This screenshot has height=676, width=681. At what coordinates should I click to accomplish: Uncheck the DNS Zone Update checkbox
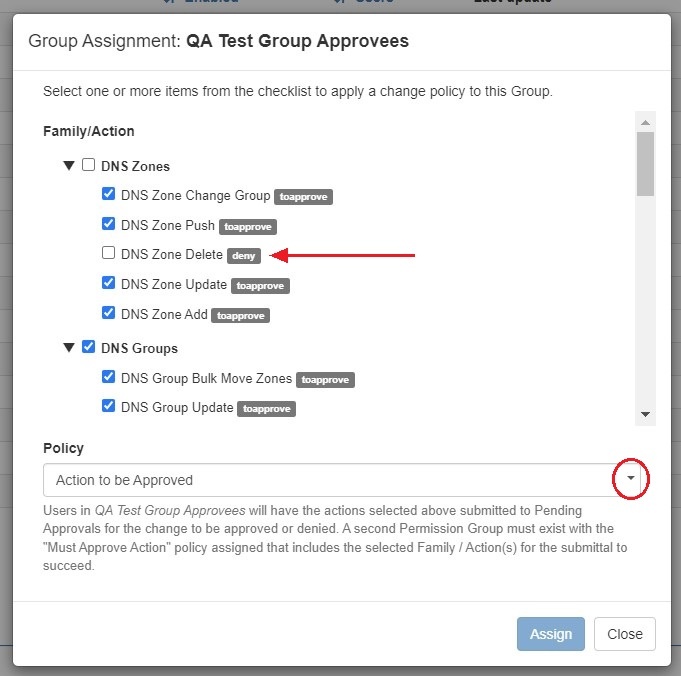[x=108, y=284]
